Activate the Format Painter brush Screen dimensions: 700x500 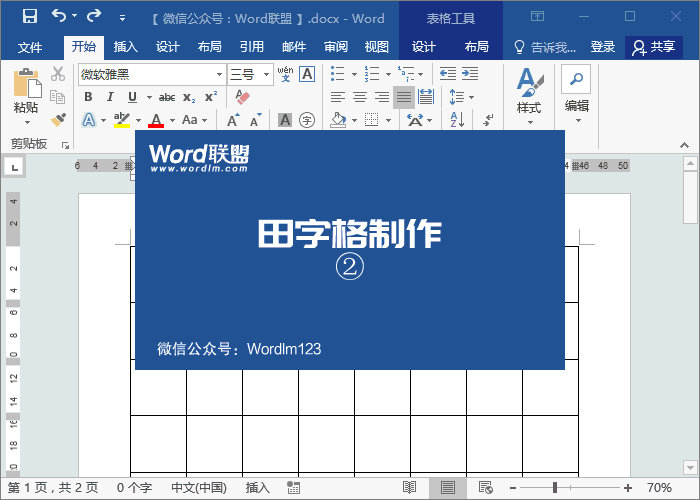pyautogui.click(x=58, y=120)
